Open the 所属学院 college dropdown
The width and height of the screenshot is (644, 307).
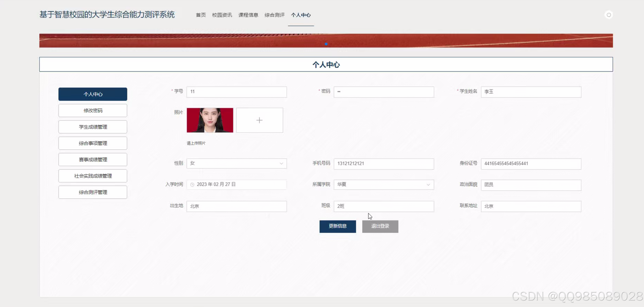point(384,185)
